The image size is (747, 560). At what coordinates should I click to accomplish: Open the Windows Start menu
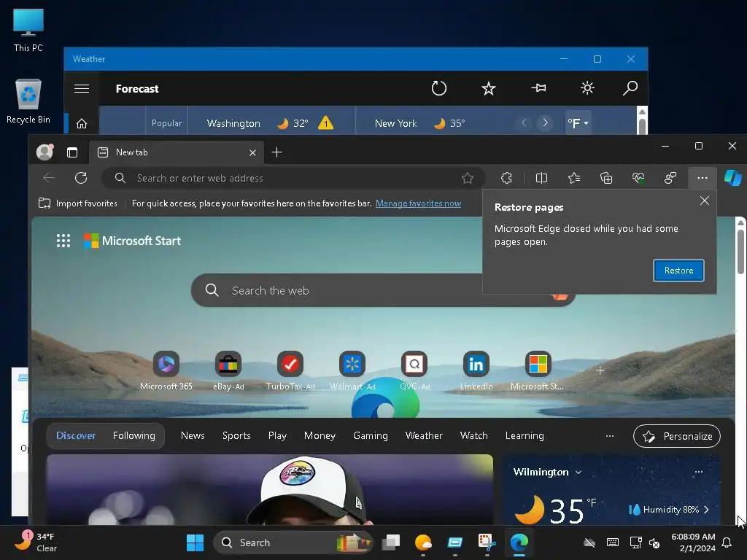pyautogui.click(x=195, y=542)
